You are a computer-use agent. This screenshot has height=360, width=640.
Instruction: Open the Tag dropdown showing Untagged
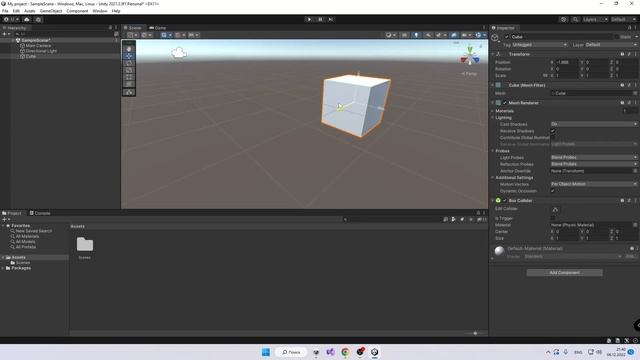coord(540,44)
